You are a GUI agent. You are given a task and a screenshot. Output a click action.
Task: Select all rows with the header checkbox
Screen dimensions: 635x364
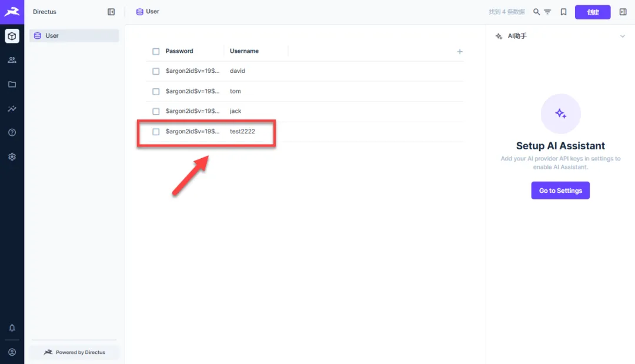point(156,51)
